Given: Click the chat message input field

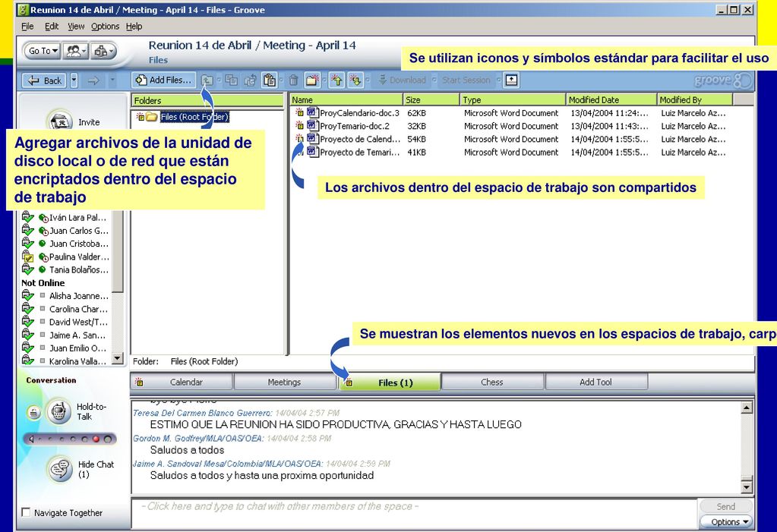Looking at the screenshot, I should 414,513.
